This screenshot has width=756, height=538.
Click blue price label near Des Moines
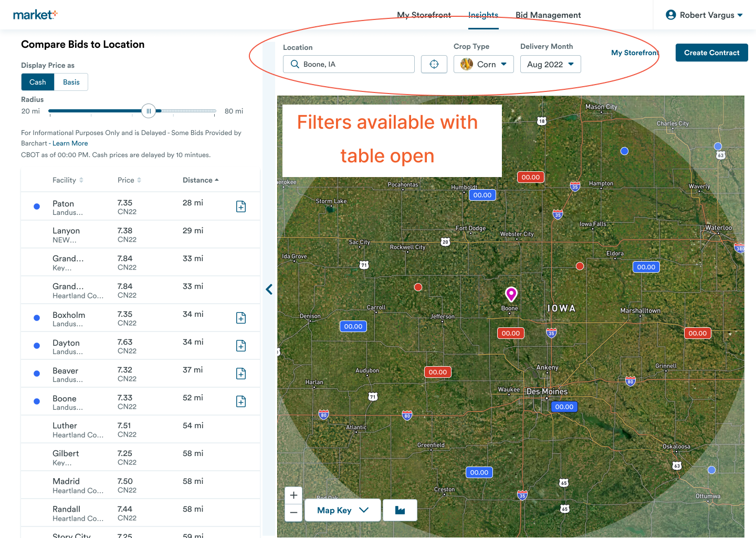click(564, 407)
